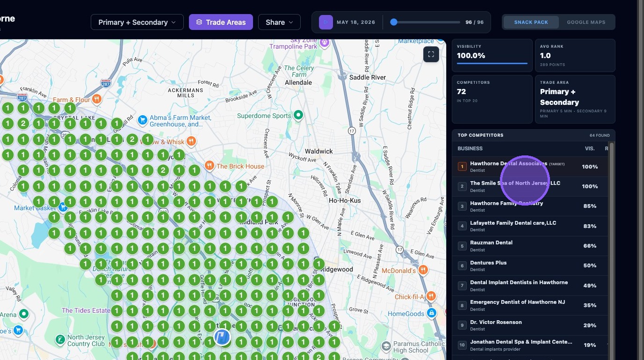Play the date timeline animation
Image resolution: width=644 pixels, height=360 pixels.
326,22
